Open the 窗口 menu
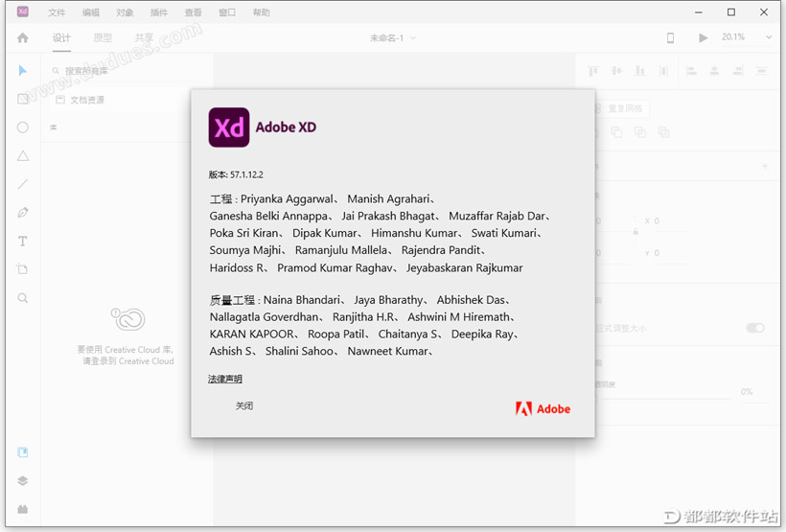Image resolution: width=786 pixels, height=532 pixels. pos(227,12)
